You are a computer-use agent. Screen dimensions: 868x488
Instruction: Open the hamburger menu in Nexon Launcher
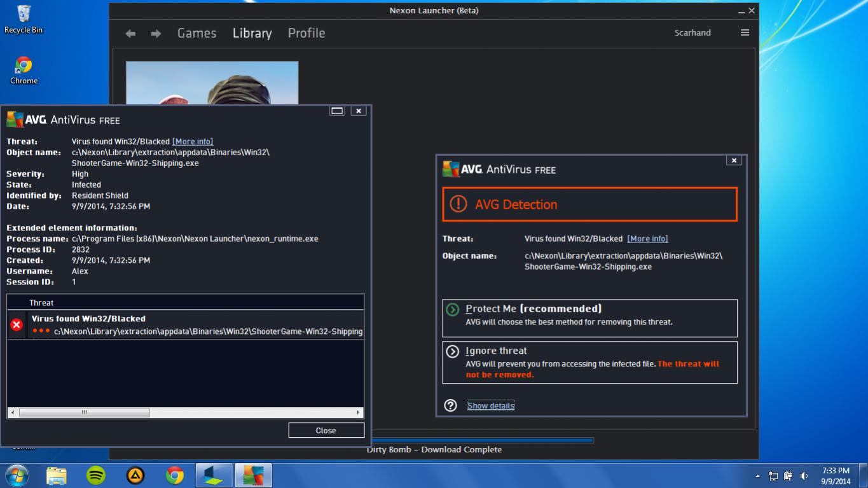pos(745,32)
